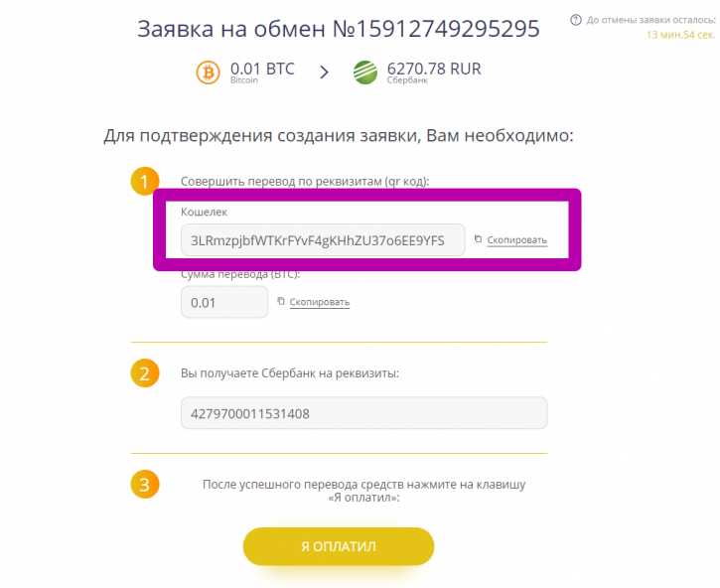Copy the wallet address via Скопировать link
The image size is (720, 588).
click(517, 239)
